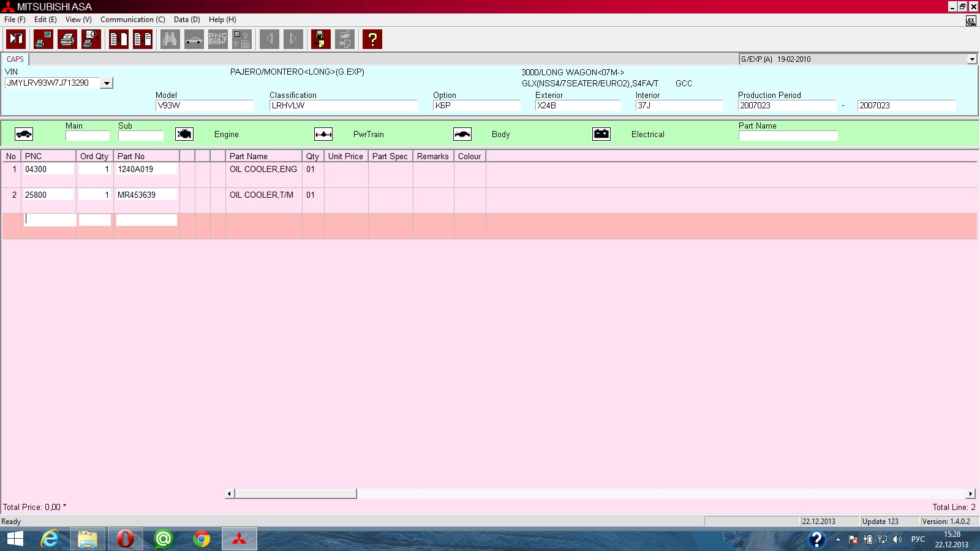Open Google Chrome from the taskbar
This screenshot has width=980, height=551.
(x=201, y=539)
